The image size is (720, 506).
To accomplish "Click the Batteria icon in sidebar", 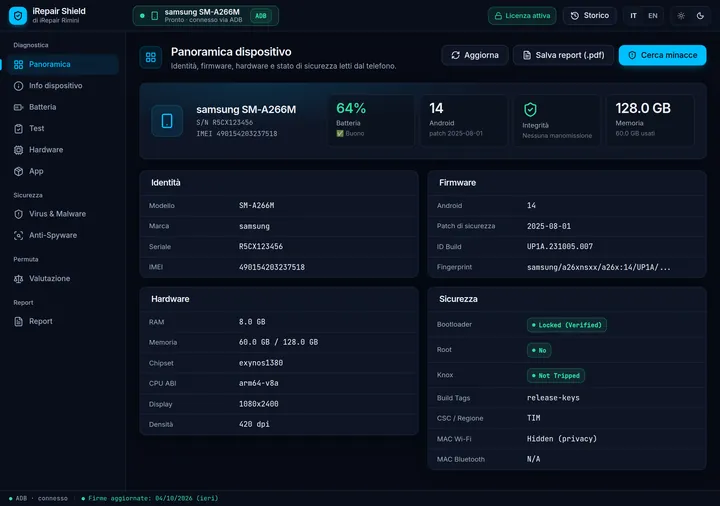I will [18, 107].
